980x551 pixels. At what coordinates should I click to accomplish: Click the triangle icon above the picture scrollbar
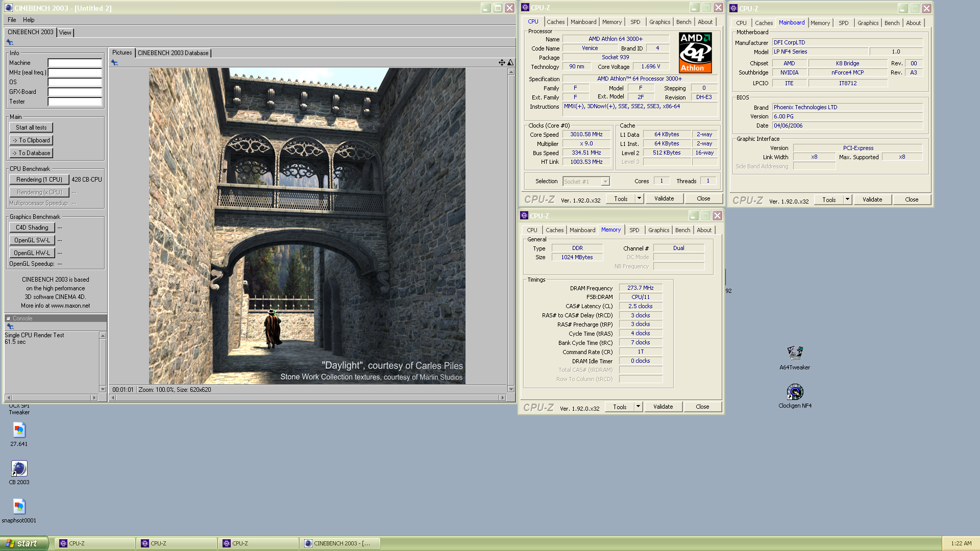pyautogui.click(x=510, y=62)
